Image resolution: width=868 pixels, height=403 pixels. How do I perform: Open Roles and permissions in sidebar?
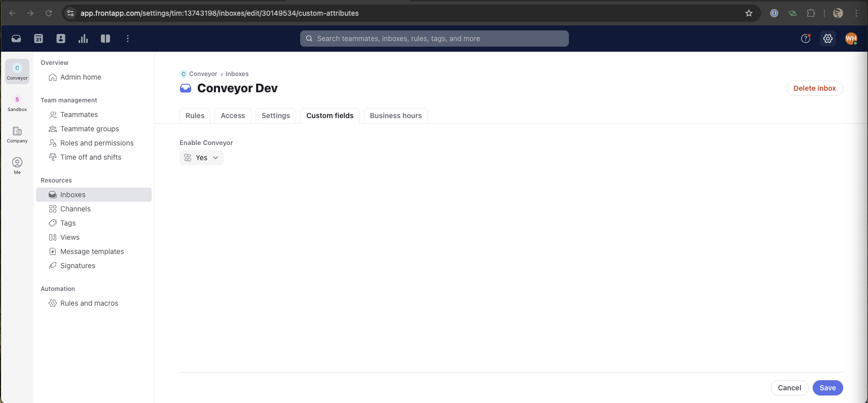click(x=94, y=143)
